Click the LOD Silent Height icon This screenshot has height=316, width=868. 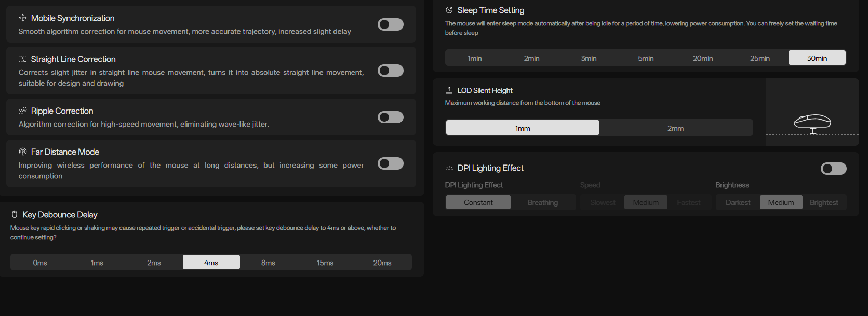click(449, 91)
